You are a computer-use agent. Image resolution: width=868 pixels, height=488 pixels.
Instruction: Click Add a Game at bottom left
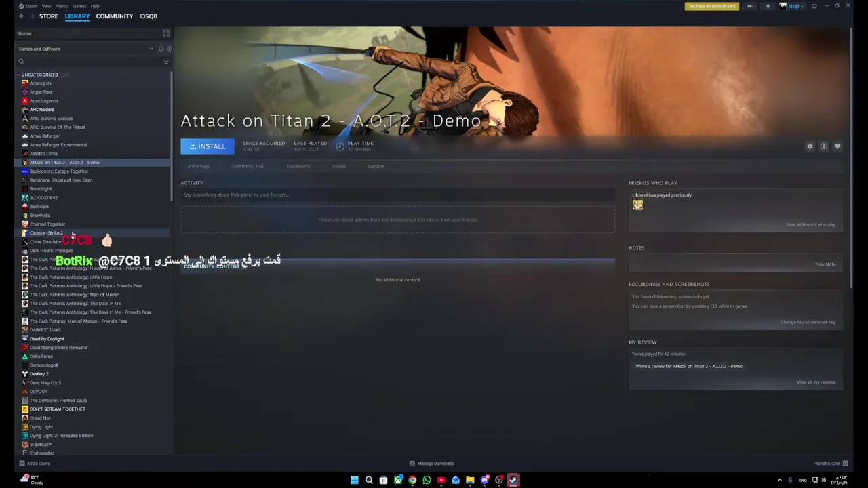[35, 464]
